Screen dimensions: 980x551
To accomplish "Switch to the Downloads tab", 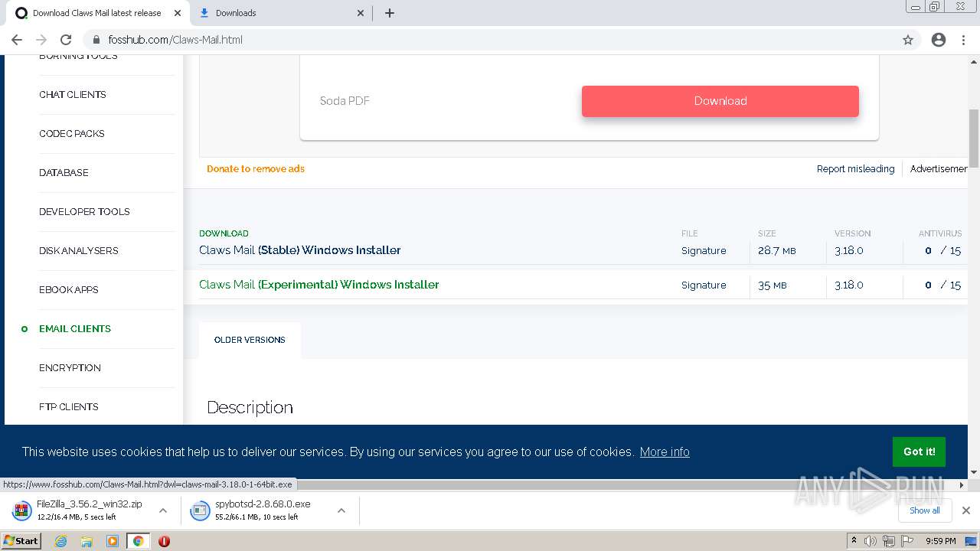I will point(281,13).
